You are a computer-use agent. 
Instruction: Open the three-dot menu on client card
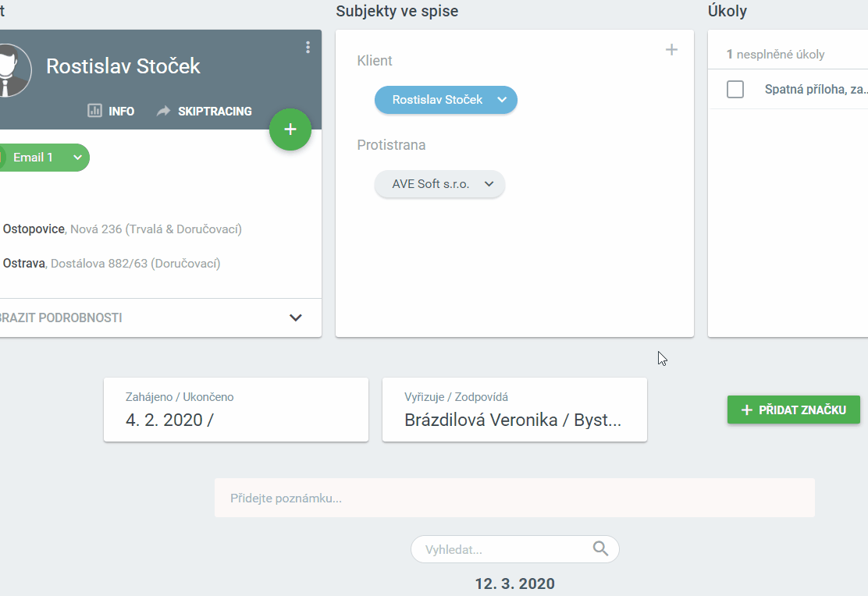(308, 48)
